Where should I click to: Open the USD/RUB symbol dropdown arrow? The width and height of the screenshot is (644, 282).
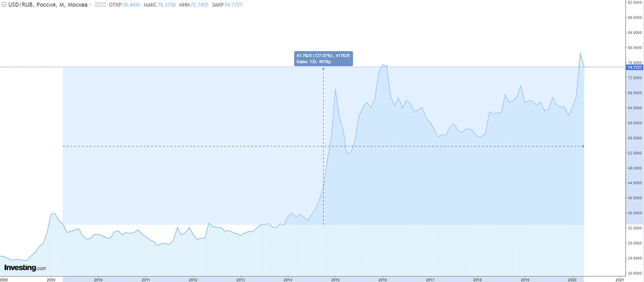tap(91, 5)
